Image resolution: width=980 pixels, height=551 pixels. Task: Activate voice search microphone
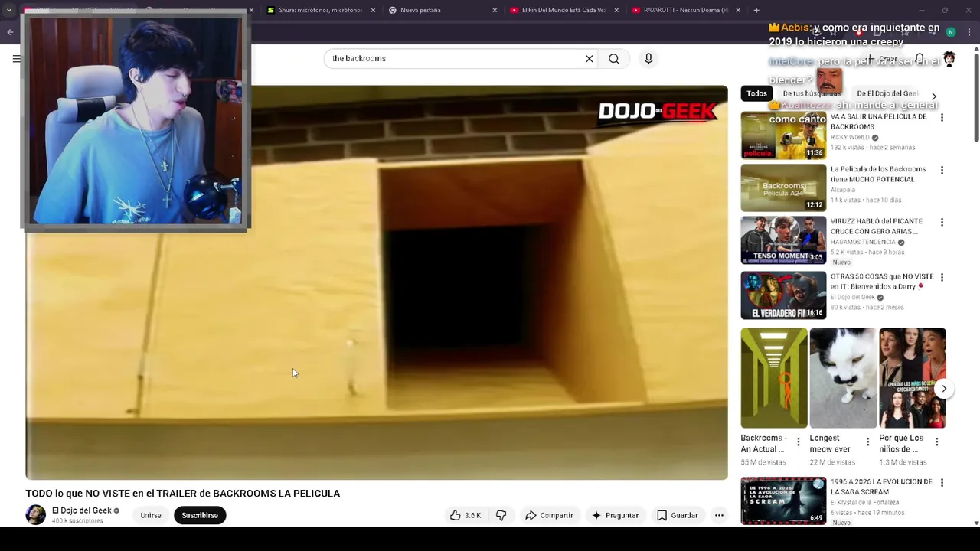[648, 59]
